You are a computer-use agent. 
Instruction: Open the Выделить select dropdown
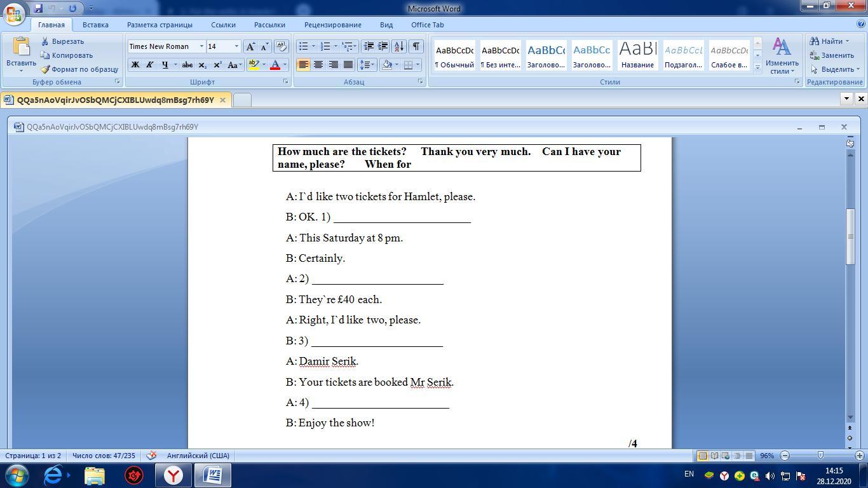(835, 69)
